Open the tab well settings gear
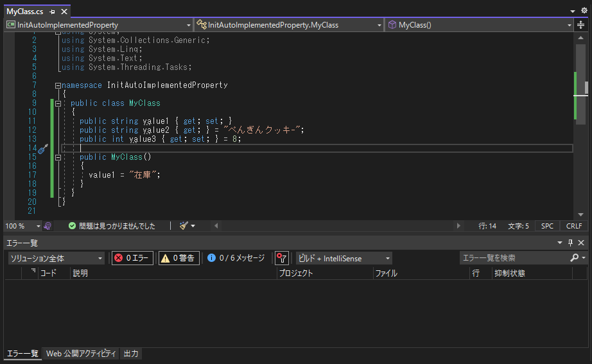Viewport: 592px width, 364px height. coord(584,10)
